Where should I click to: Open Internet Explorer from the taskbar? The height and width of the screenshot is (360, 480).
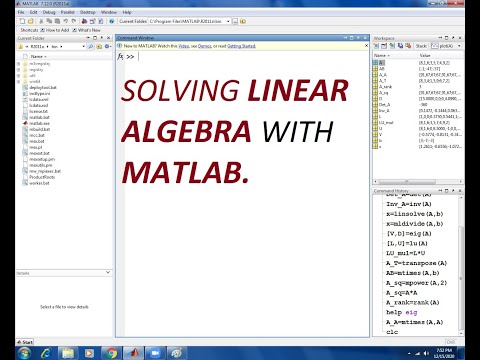(46, 353)
